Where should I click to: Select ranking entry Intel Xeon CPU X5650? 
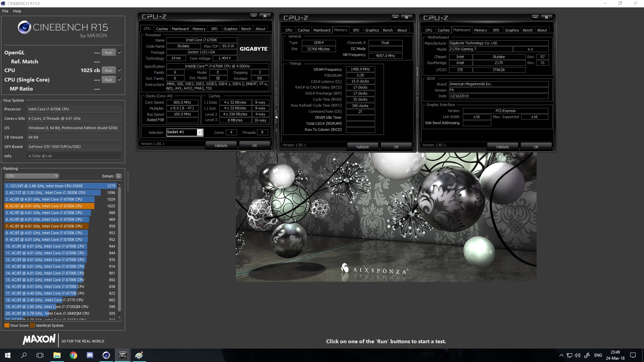(x=60, y=186)
